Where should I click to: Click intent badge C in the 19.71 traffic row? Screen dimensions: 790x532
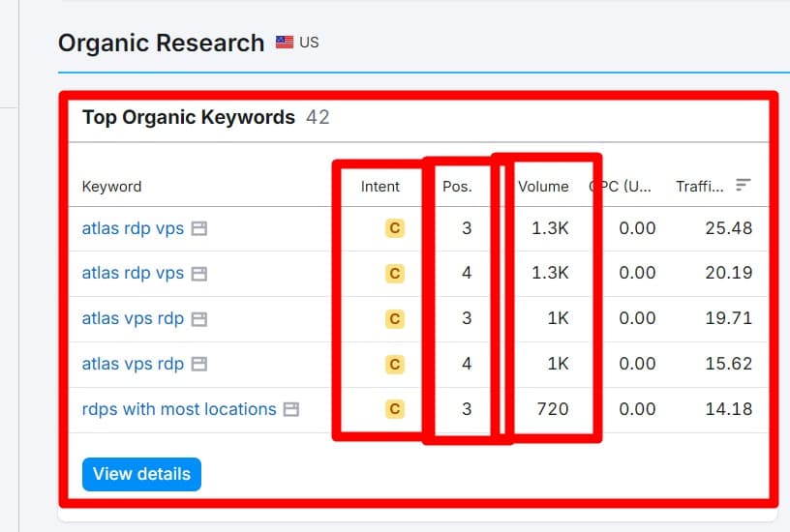coord(395,318)
